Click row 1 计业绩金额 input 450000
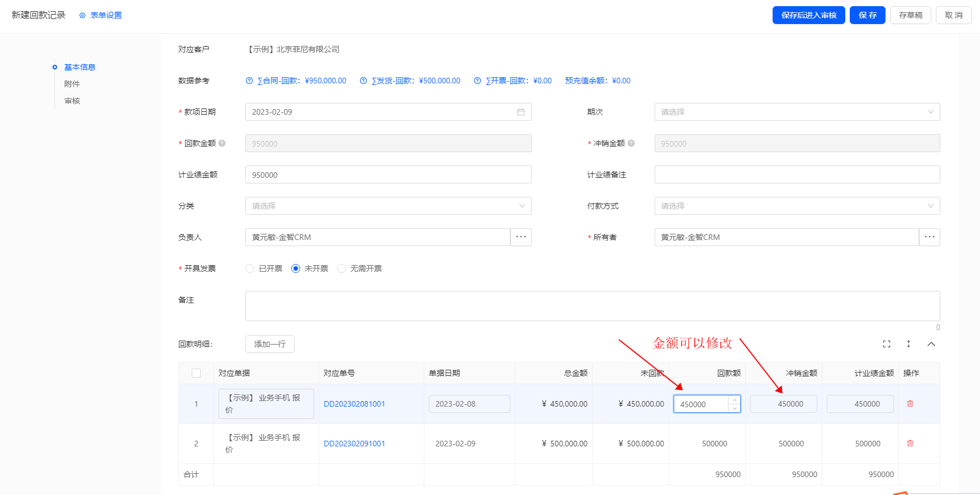980x495 pixels. pos(860,404)
